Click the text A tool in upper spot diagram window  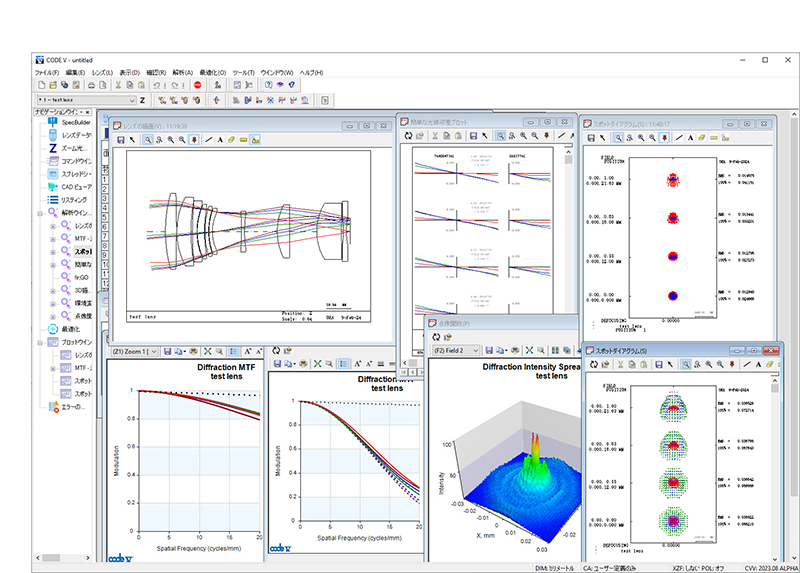(x=690, y=138)
